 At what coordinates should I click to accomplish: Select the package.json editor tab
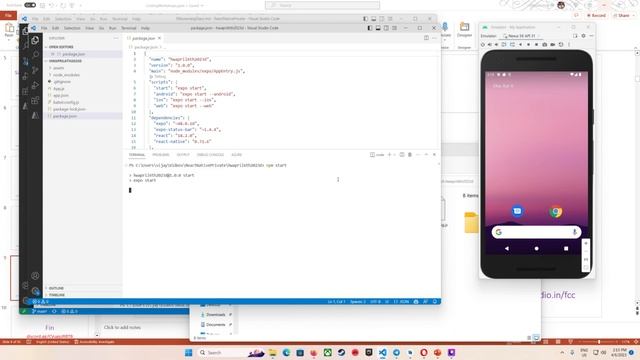point(143,38)
